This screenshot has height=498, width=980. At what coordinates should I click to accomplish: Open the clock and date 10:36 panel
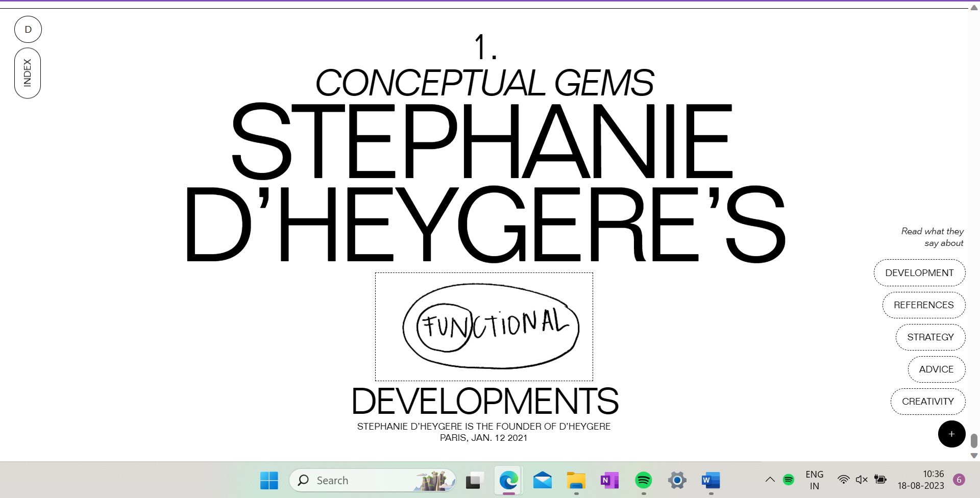(x=921, y=480)
